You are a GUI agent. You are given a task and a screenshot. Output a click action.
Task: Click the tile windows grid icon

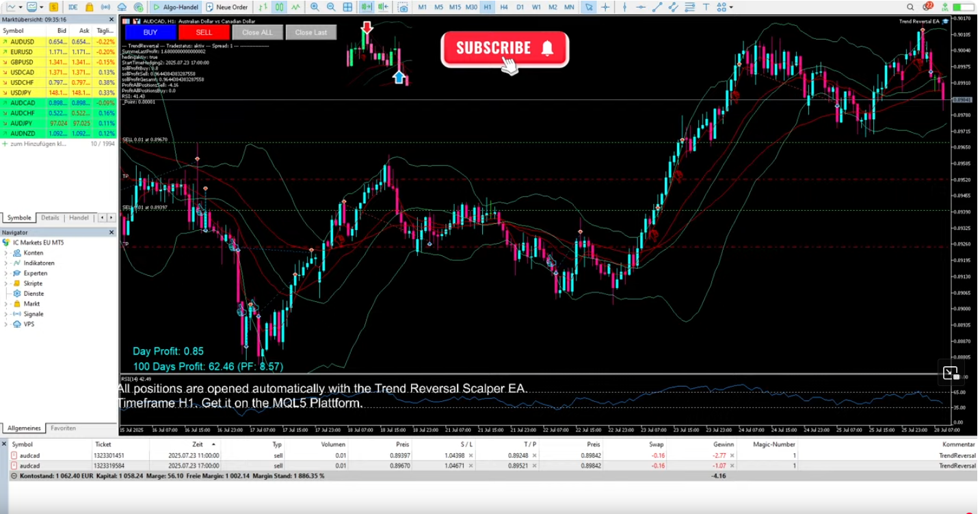click(x=347, y=7)
